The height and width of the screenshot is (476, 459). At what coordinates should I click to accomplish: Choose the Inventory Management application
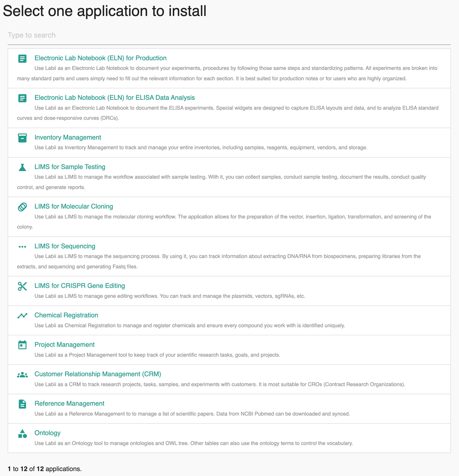(68, 138)
